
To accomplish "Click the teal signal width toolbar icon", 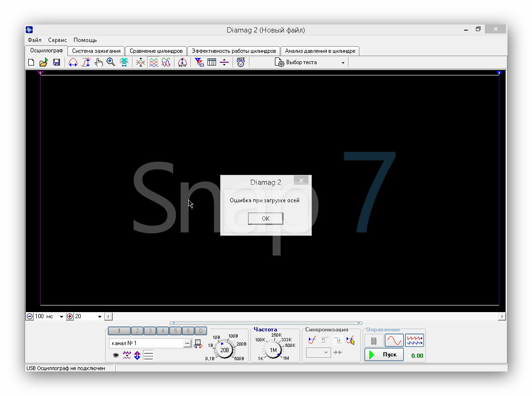I will 124,62.
